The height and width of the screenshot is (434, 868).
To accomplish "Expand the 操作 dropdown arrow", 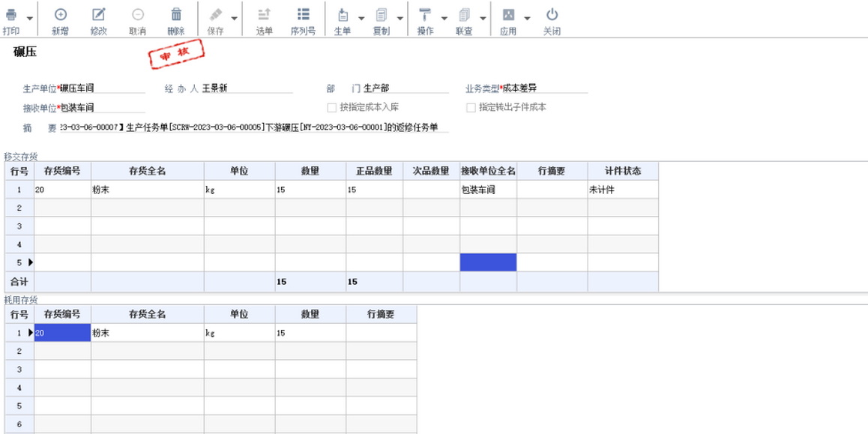I will pyautogui.click(x=444, y=18).
